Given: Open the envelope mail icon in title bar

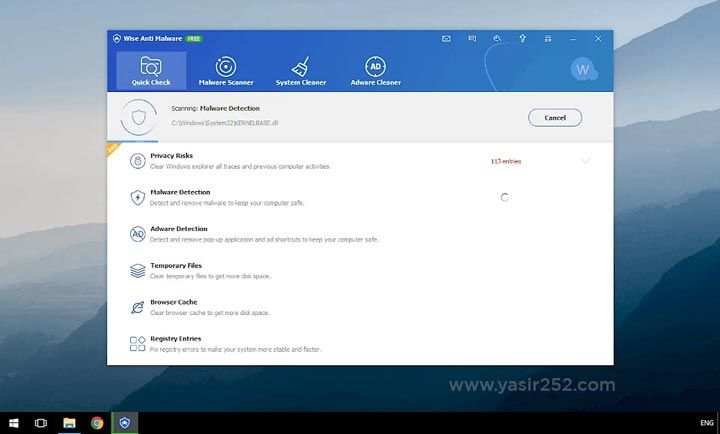Looking at the screenshot, I should pos(446,39).
